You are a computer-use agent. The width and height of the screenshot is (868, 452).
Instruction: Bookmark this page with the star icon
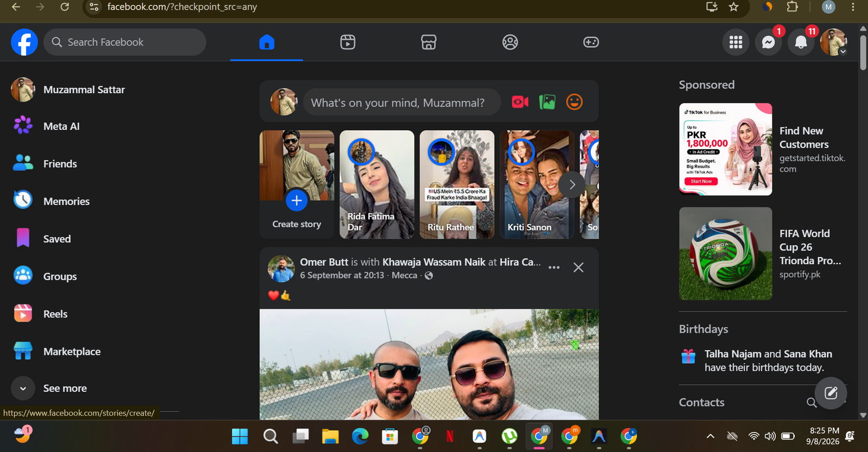pos(733,7)
